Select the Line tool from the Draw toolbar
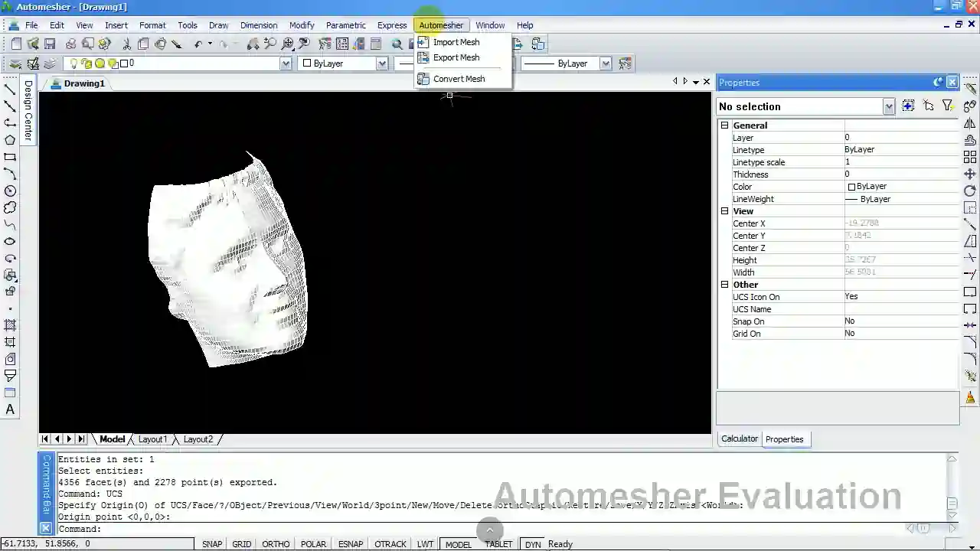Screen dimensions: 980x551 click(10, 90)
